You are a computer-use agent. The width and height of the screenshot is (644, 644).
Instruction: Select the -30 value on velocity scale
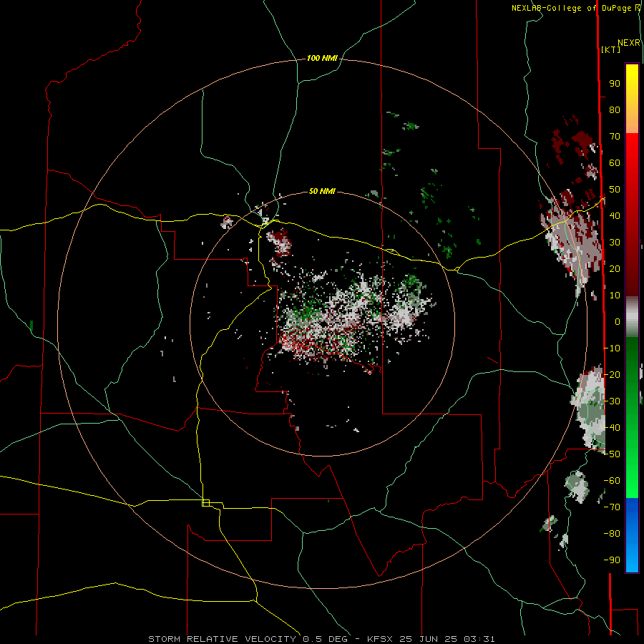612,401
